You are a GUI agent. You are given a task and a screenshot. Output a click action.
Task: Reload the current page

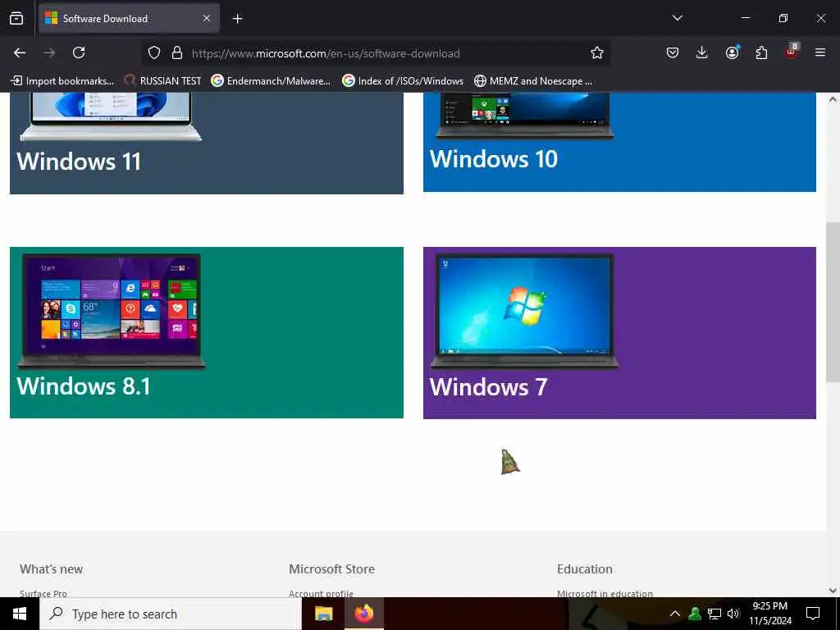(x=79, y=52)
